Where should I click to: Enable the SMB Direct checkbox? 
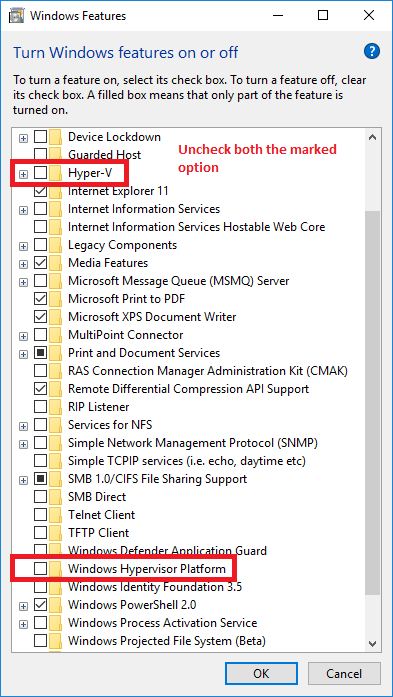40,497
